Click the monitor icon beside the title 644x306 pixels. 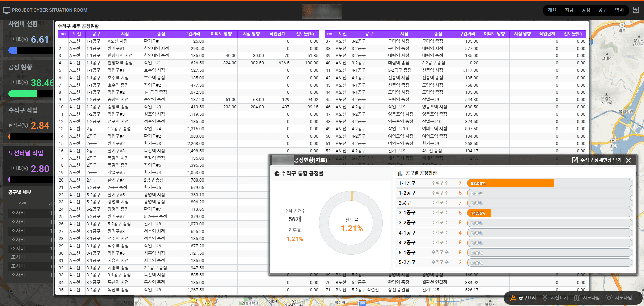(6, 10)
